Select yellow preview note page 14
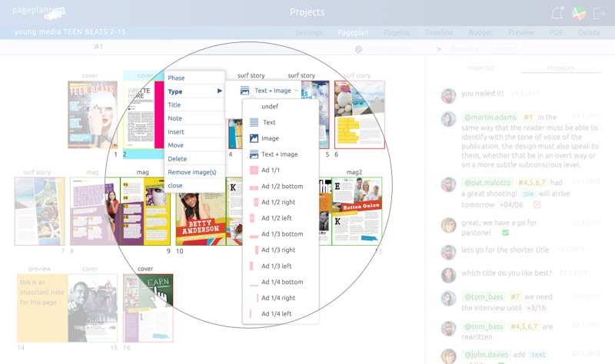This screenshot has height=364, width=615. pos(42,308)
